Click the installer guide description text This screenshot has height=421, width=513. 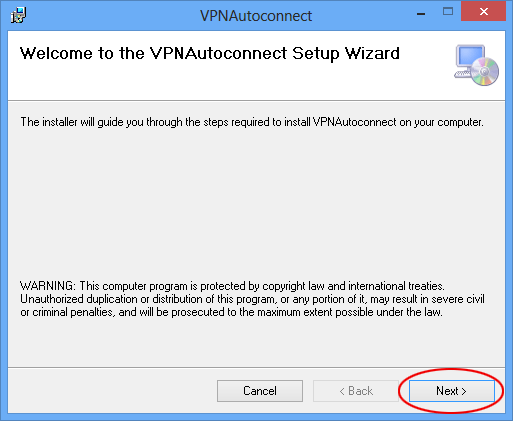pos(252,122)
